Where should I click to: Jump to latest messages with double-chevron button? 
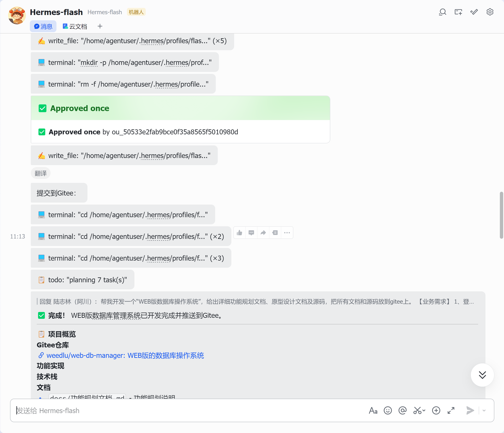tap(482, 375)
